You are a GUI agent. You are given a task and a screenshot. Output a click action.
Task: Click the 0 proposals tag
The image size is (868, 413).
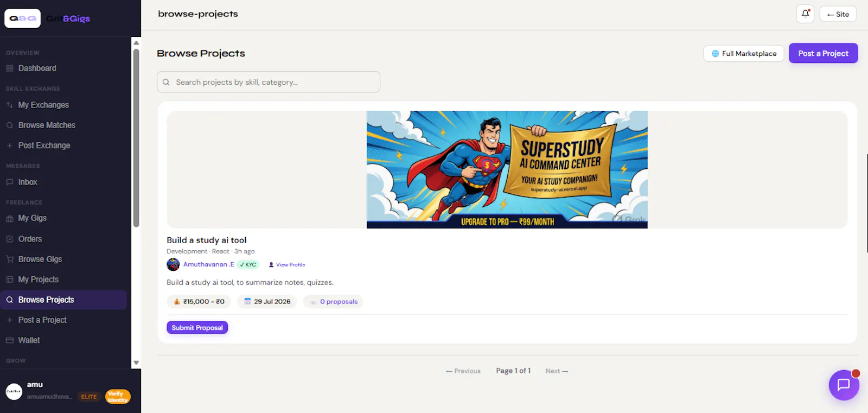(333, 302)
